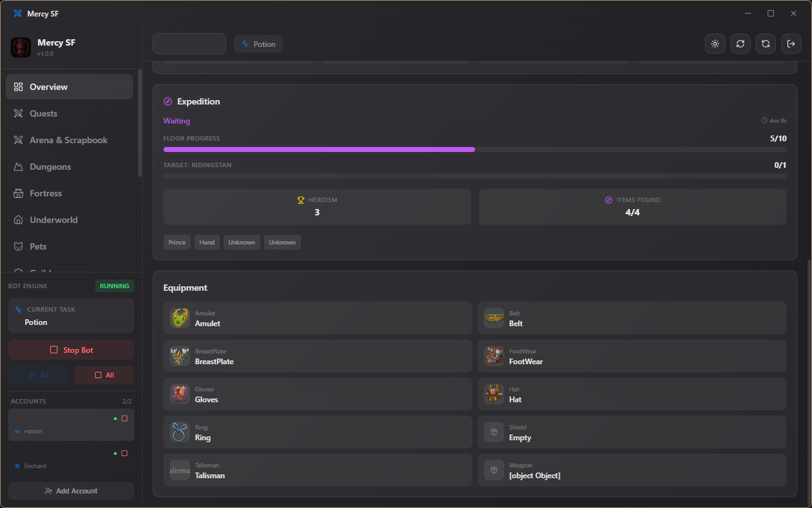
Task: Click the Floor Progress purple bar
Action: [319, 149]
